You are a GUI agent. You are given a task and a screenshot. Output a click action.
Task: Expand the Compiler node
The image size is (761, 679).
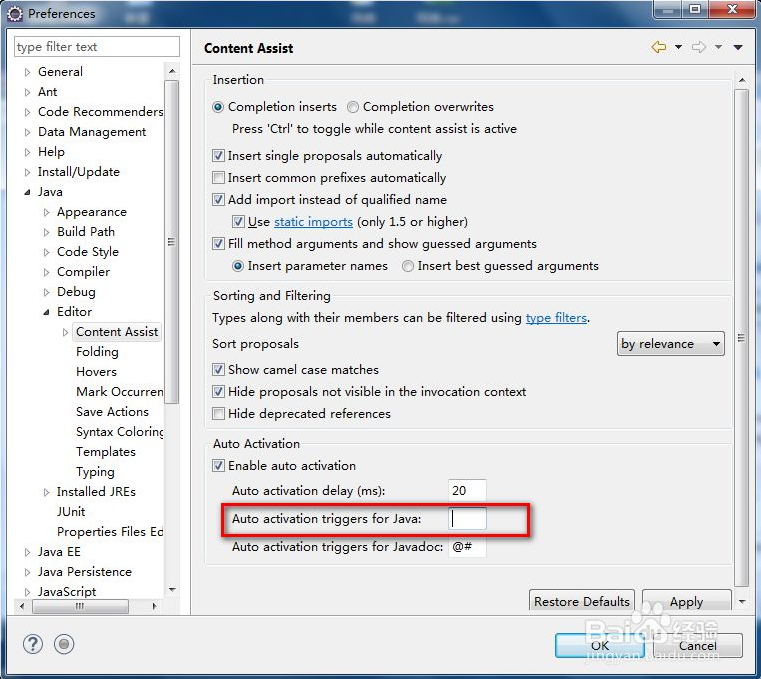[x=46, y=272]
